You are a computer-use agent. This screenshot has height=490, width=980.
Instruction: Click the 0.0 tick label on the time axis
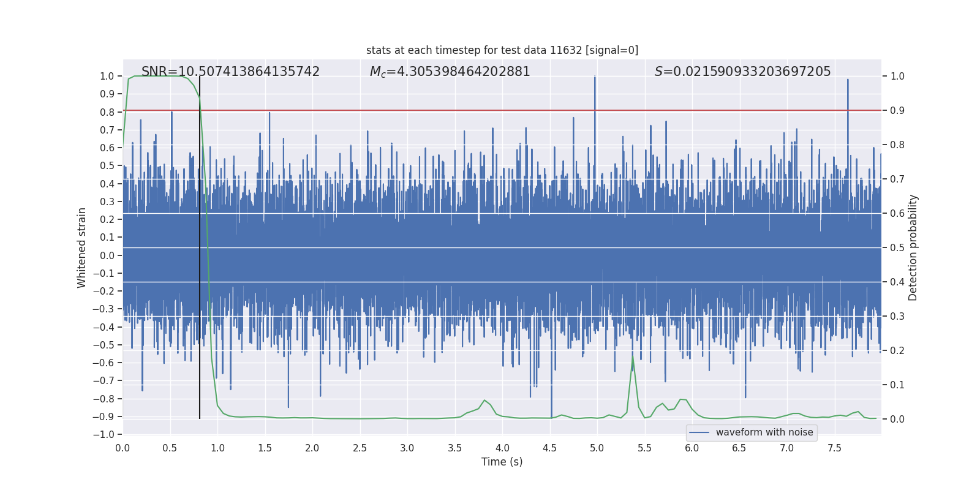click(x=123, y=448)
